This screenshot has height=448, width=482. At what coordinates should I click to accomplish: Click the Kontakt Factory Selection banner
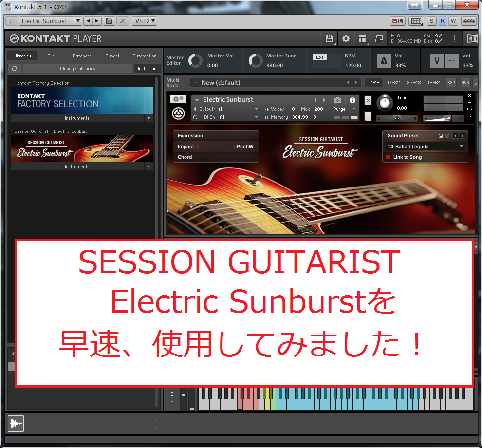coord(82,100)
